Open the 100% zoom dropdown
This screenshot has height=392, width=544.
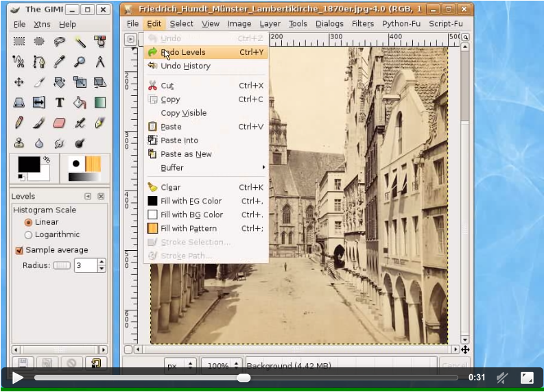coord(221,365)
